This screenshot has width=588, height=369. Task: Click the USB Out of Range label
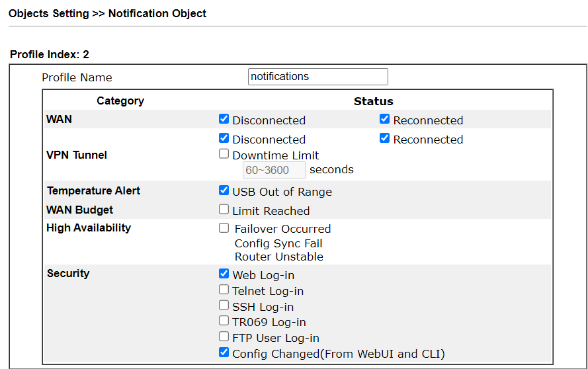(282, 192)
